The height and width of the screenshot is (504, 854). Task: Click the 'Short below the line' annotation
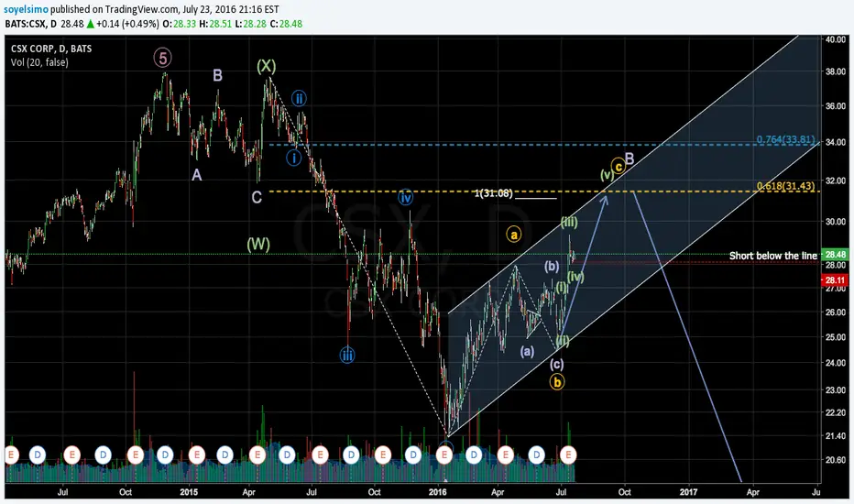[x=772, y=256]
